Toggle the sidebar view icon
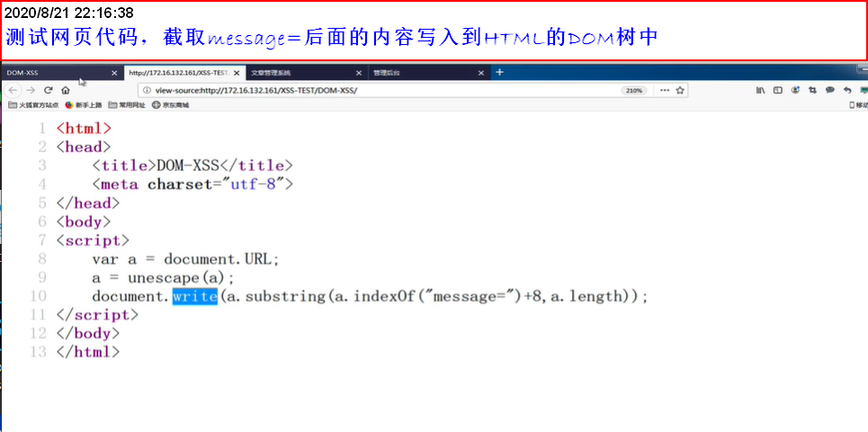This screenshot has width=868, height=432. point(778,90)
